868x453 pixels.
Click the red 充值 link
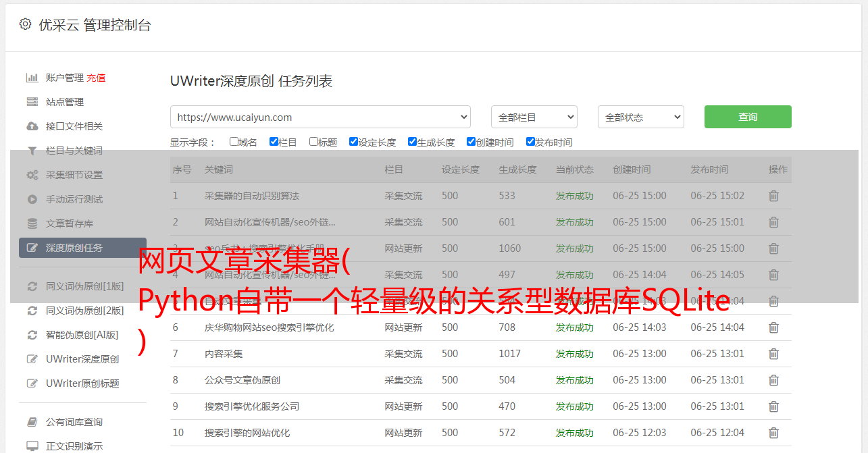pos(96,78)
